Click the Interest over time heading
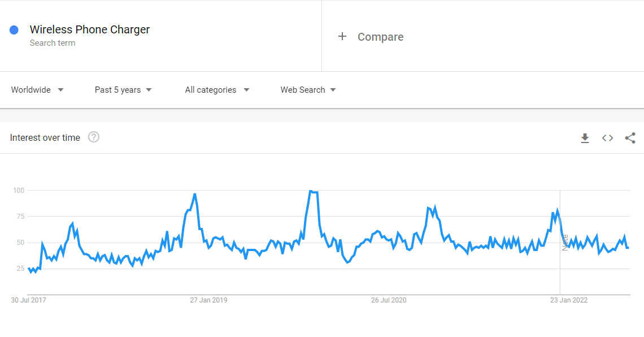 click(45, 137)
